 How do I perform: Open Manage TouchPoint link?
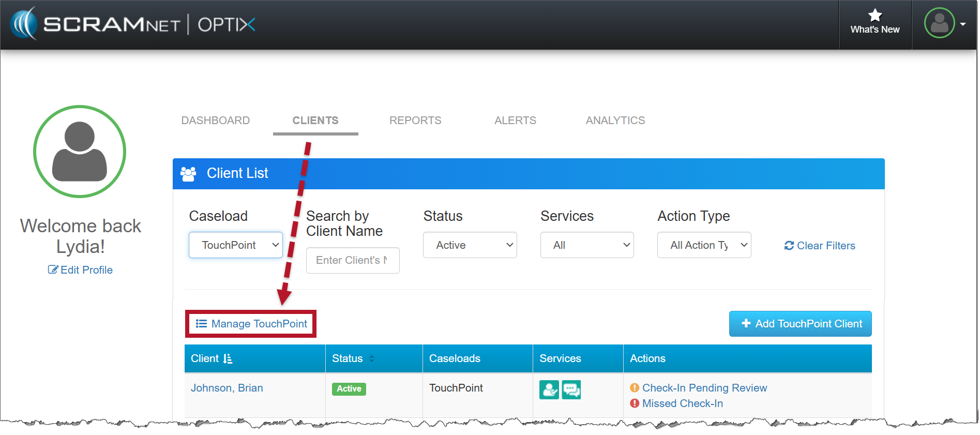click(x=251, y=324)
